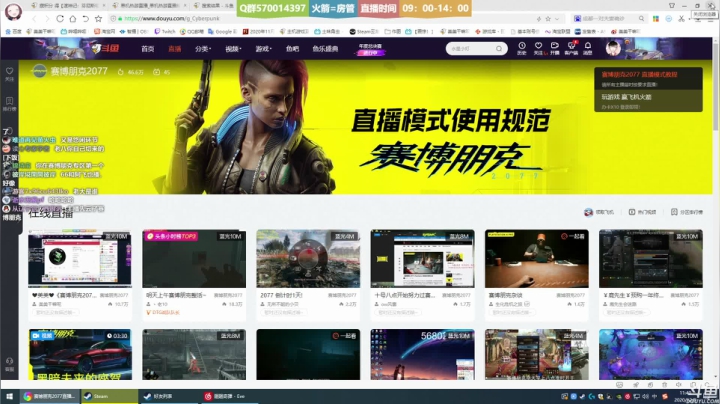Click the 领取飞机 link above the stream grid
The image size is (720, 404).
599,212
